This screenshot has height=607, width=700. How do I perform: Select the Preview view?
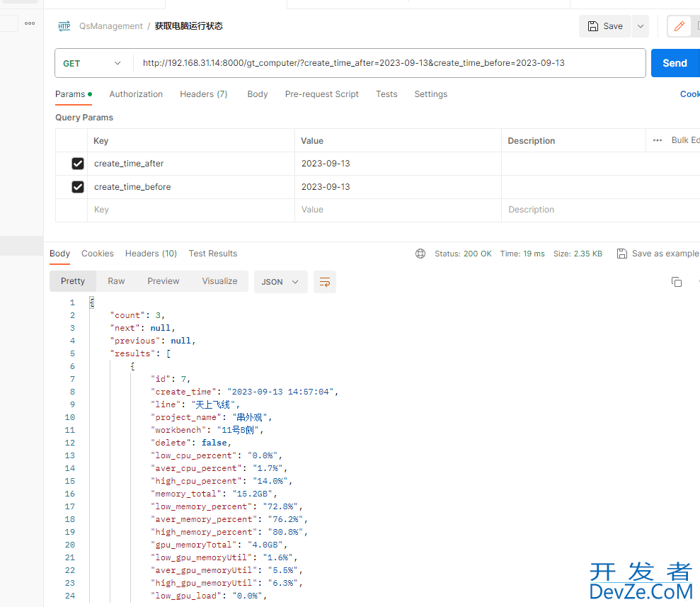[163, 281]
